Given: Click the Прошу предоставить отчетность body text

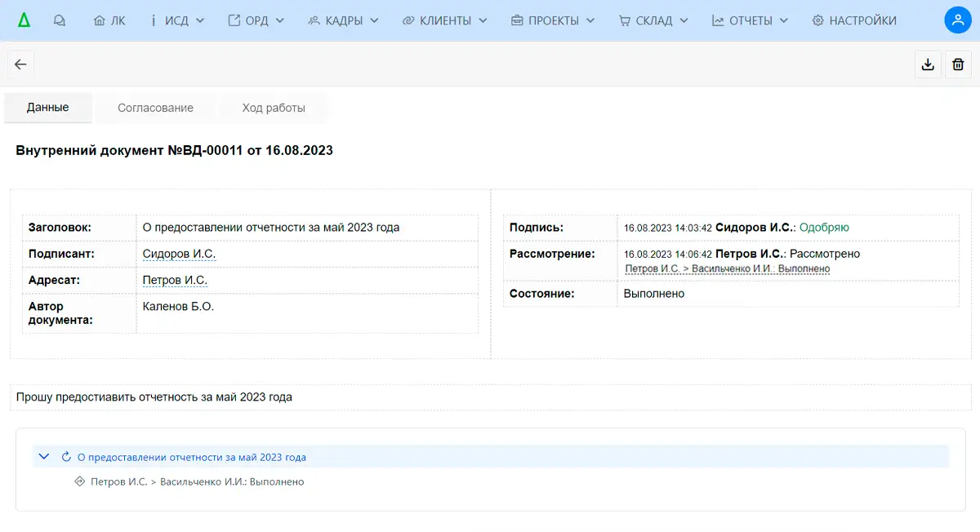Looking at the screenshot, I should [154, 397].
